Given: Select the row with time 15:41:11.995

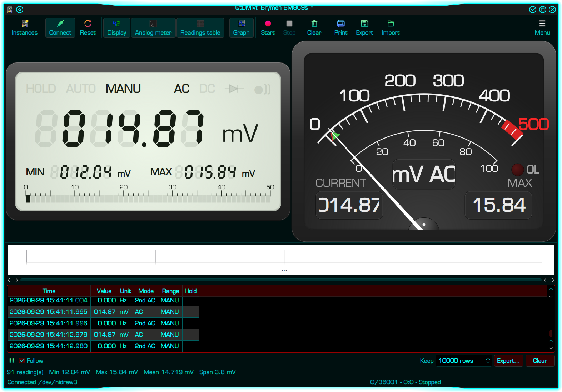Looking at the screenshot, I should [103, 312].
